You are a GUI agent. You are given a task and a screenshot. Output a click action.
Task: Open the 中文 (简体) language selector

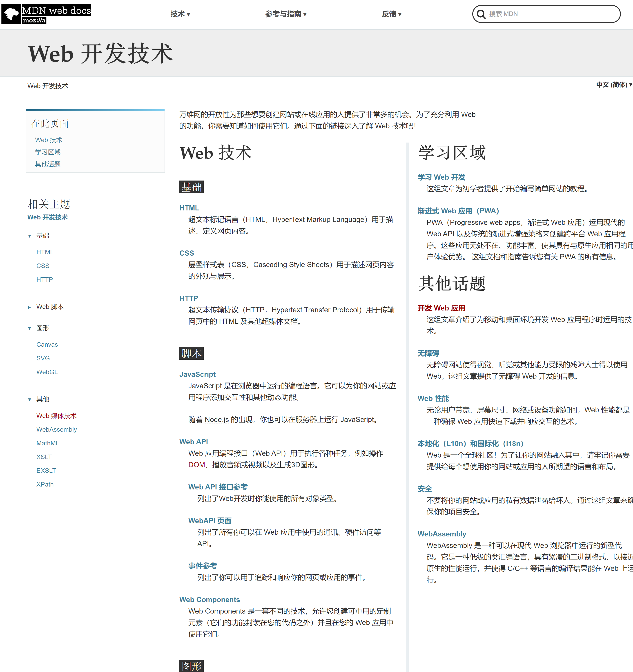click(x=614, y=85)
